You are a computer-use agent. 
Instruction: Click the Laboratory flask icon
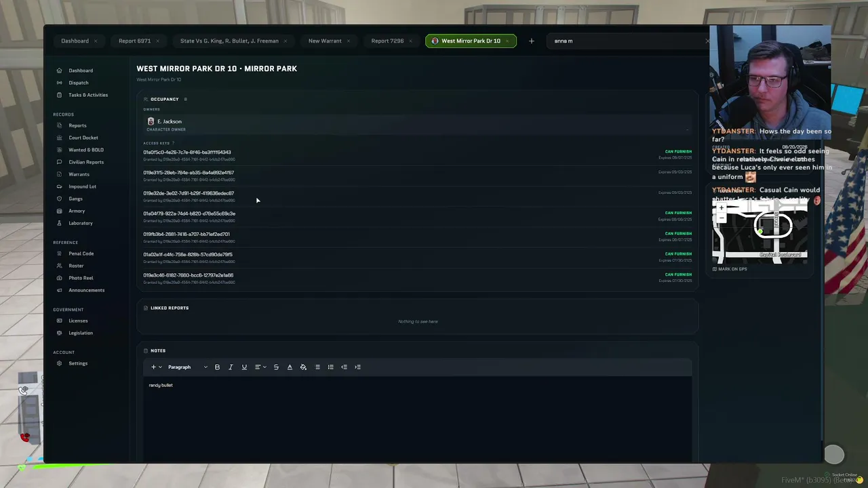coord(60,223)
